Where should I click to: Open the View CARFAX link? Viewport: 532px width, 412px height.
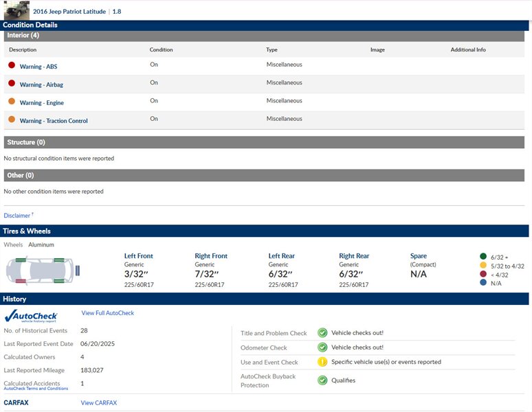coord(99,403)
